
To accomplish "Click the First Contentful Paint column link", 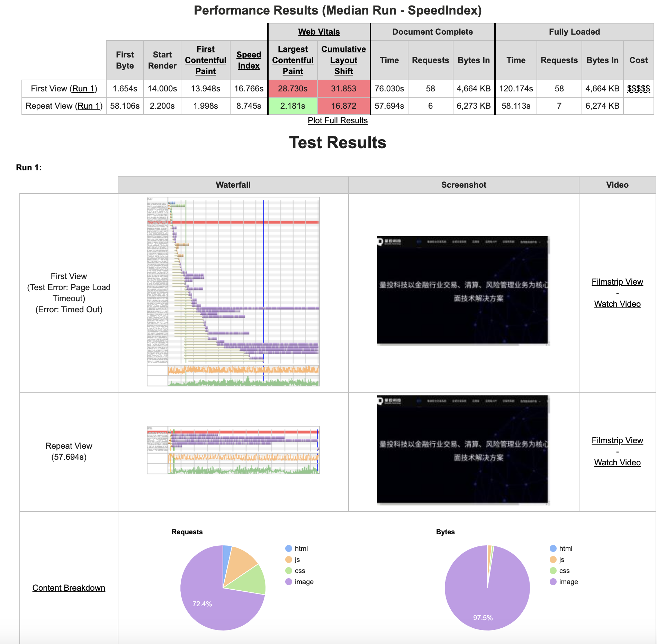I will [205, 60].
